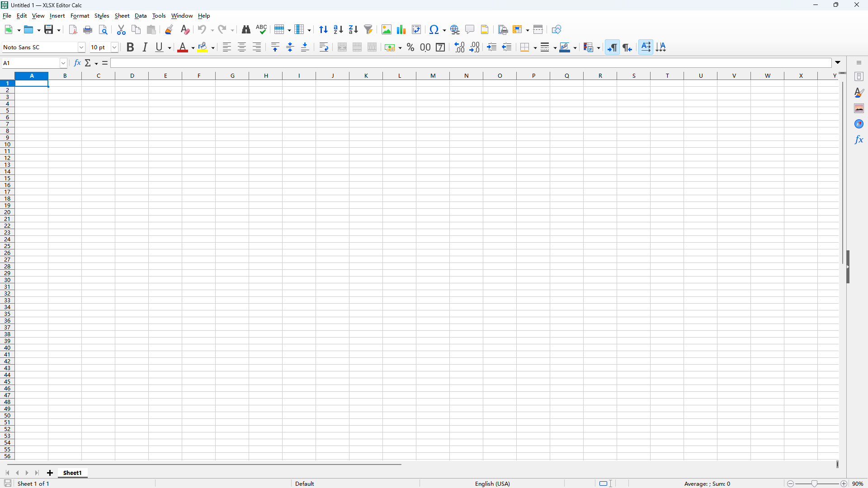The width and height of the screenshot is (868, 488).
Task: Toggle wrap text in cell
Action: [324, 47]
